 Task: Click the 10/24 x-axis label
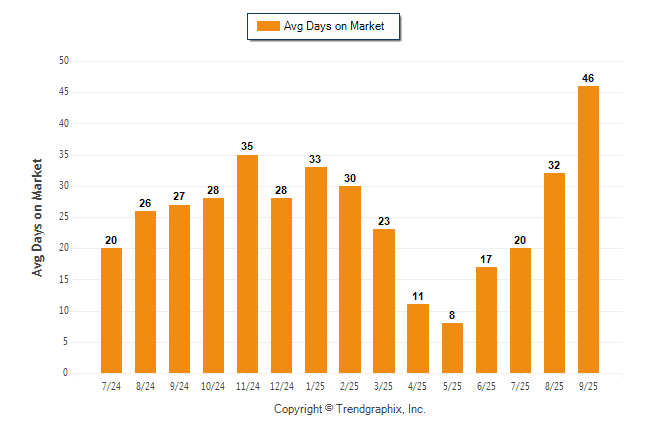[x=214, y=386]
